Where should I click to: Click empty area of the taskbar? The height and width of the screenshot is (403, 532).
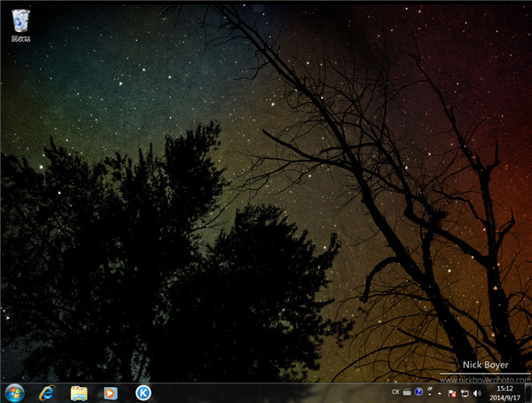pyautogui.click(x=266, y=392)
